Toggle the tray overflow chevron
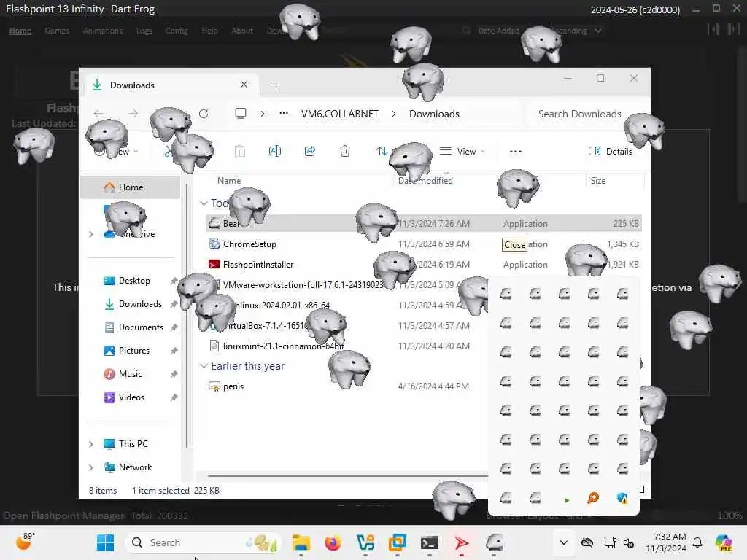 click(564, 542)
